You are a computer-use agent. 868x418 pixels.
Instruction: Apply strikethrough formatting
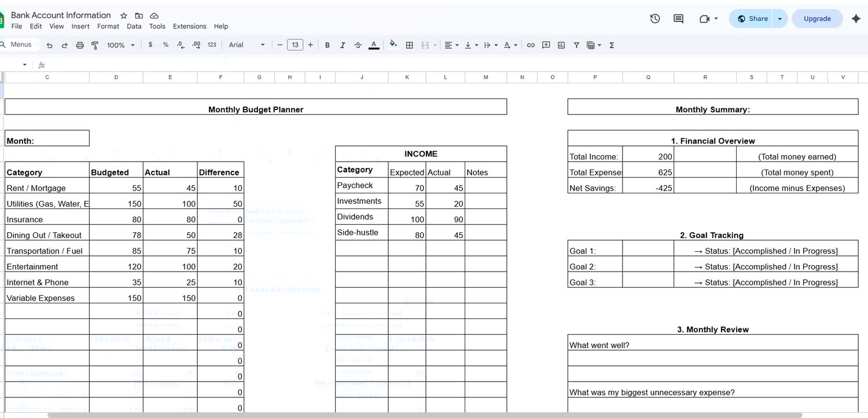tap(358, 45)
